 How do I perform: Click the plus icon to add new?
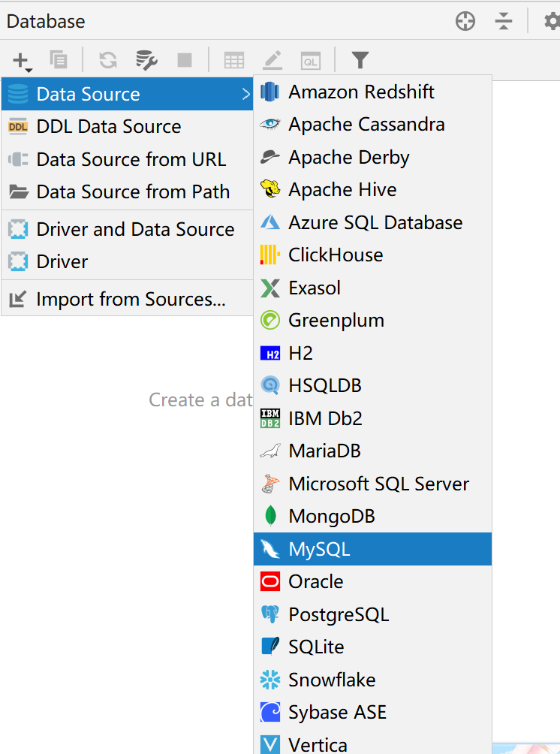coord(21,60)
